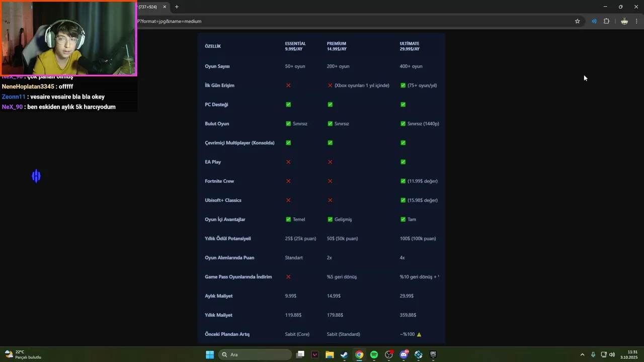644x362 pixels.
Task: Click '4x' in Oyun Alımlarında Puan row
Action: pyautogui.click(x=402, y=257)
